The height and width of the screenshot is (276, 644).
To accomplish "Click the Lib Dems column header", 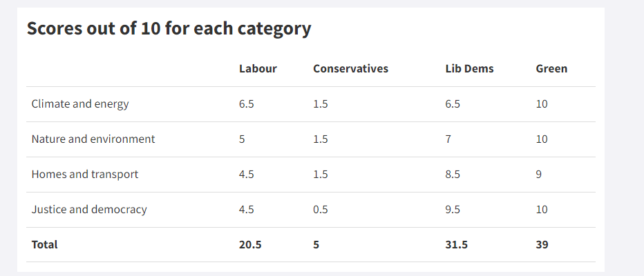I will 469,69.
